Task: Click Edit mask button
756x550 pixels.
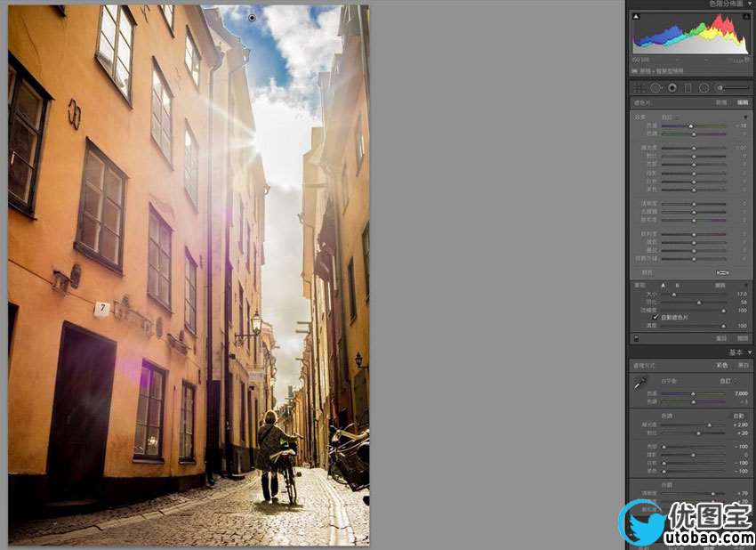Action: [743, 102]
